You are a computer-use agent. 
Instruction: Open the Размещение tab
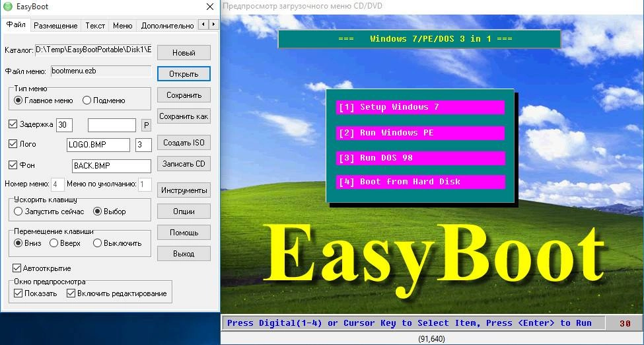pos(55,26)
